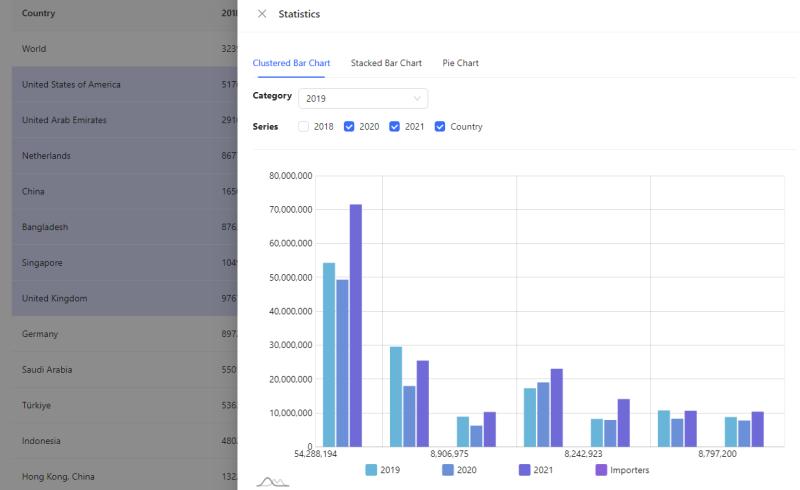This screenshot has width=800, height=490.
Task: Click the 2019 legend color swatch
Action: tap(371, 469)
